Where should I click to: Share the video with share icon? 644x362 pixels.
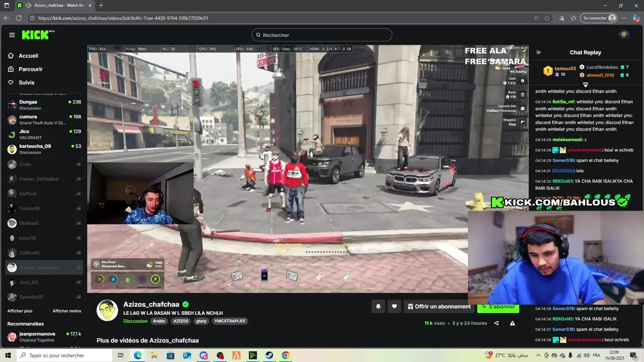point(497,323)
